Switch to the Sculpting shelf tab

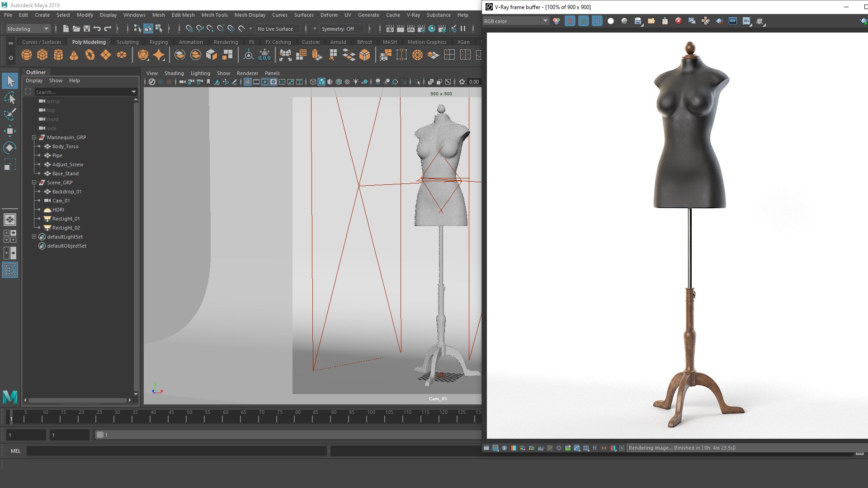(x=127, y=42)
